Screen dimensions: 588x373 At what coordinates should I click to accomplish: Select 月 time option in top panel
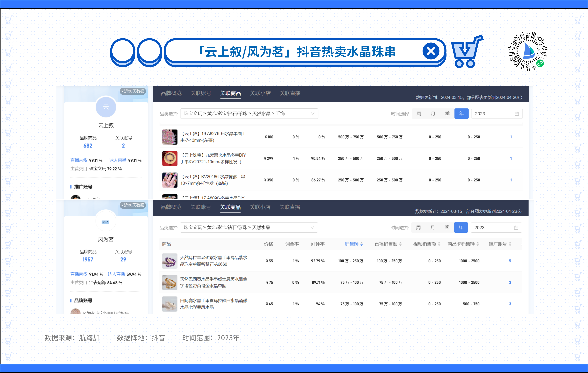pos(433,114)
